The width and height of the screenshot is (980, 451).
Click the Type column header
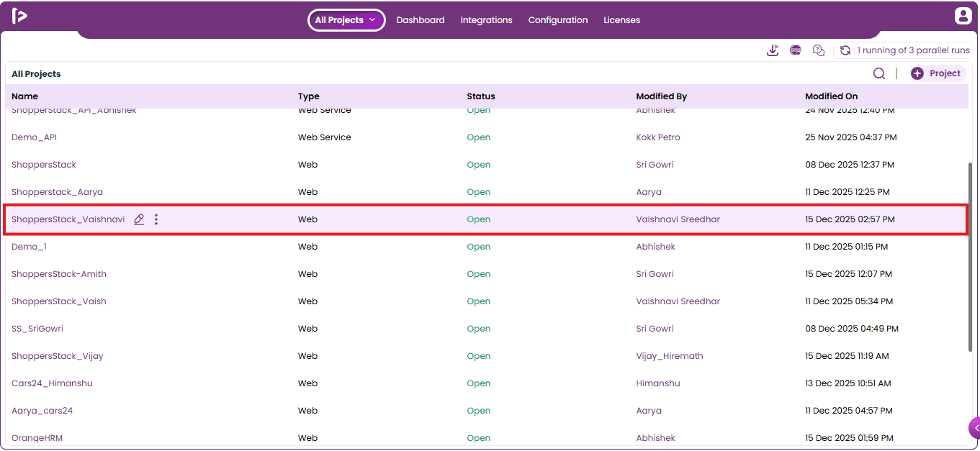click(309, 96)
